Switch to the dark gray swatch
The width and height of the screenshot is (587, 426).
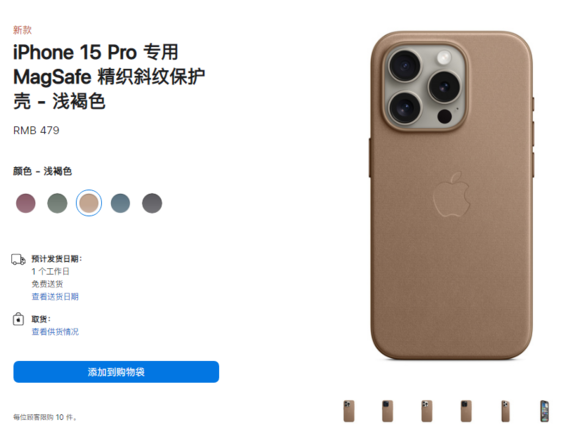(x=152, y=203)
